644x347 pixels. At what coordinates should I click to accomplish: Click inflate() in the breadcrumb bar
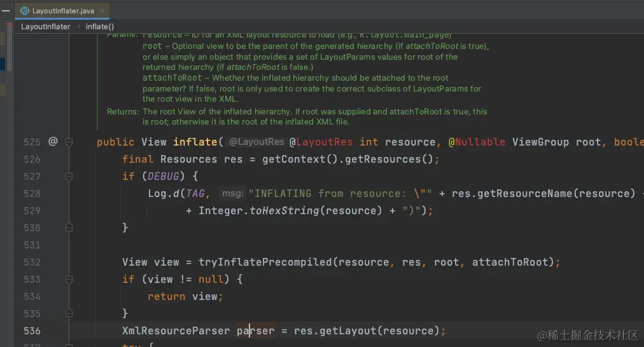click(x=100, y=27)
